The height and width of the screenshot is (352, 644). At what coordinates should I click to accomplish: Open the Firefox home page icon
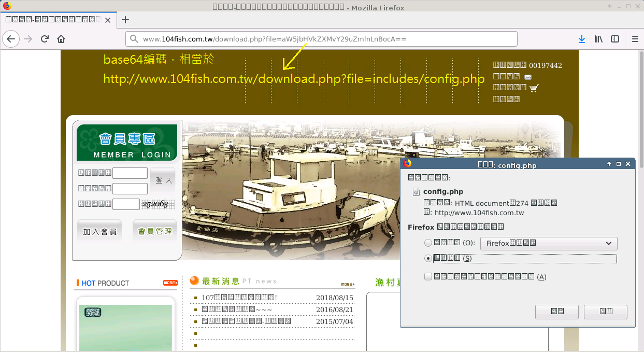pyautogui.click(x=61, y=39)
